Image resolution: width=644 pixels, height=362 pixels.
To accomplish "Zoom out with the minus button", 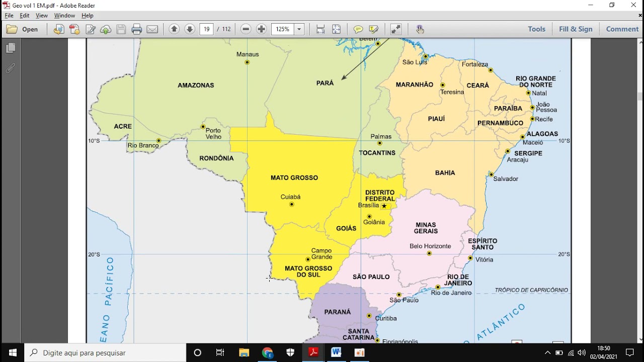I will point(246,29).
